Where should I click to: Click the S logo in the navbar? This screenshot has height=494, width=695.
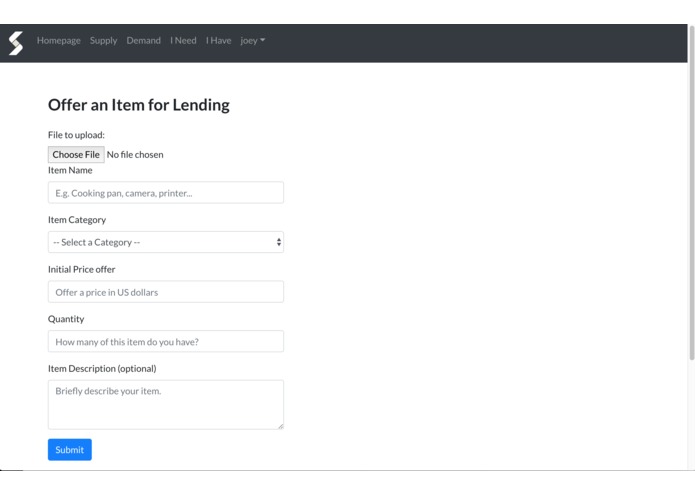(16, 43)
